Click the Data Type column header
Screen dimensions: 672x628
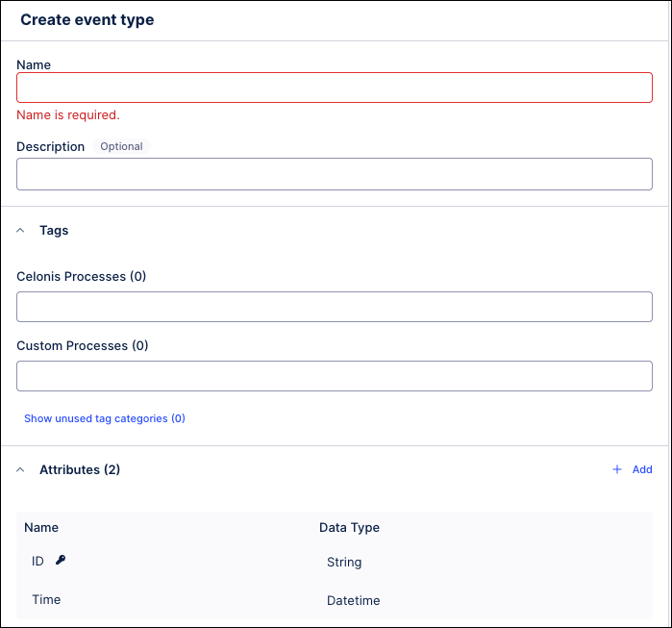pyautogui.click(x=349, y=527)
